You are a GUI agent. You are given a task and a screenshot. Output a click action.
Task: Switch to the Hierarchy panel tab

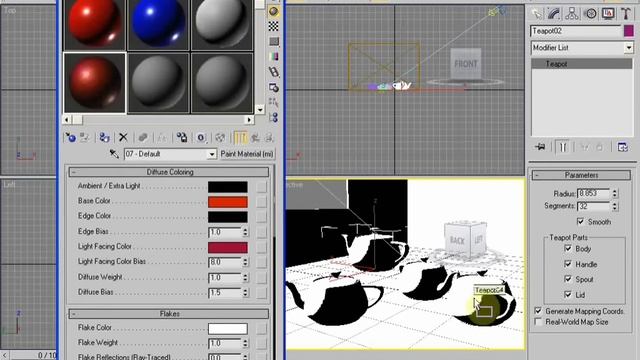tap(572, 13)
